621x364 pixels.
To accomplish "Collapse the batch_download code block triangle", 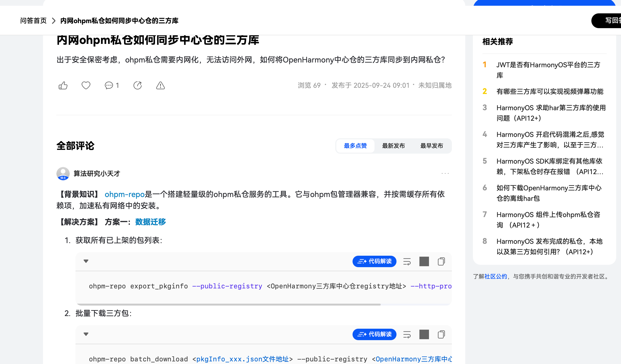I will tap(86, 334).
